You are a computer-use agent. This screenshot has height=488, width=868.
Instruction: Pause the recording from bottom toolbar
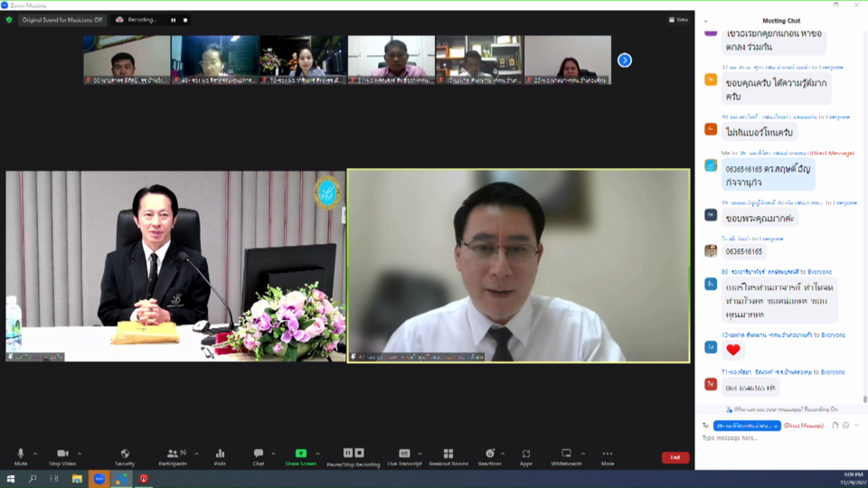pyautogui.click(x=347, y=453)
